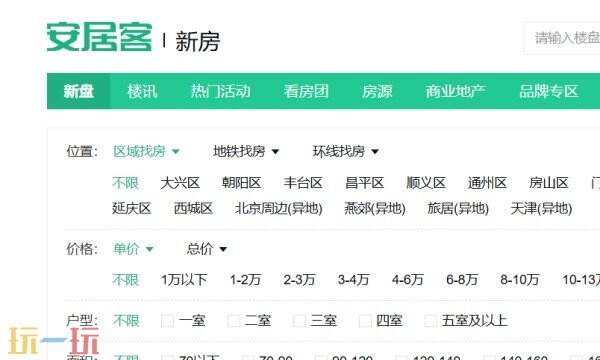Filter price to 4-6万
This screenshot has height=360, width=600.
click(408, 280)
